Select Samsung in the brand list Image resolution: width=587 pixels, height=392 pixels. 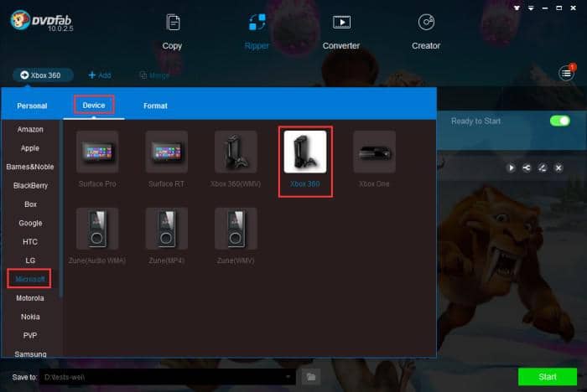pyautogui.click(x=30, y=353)
